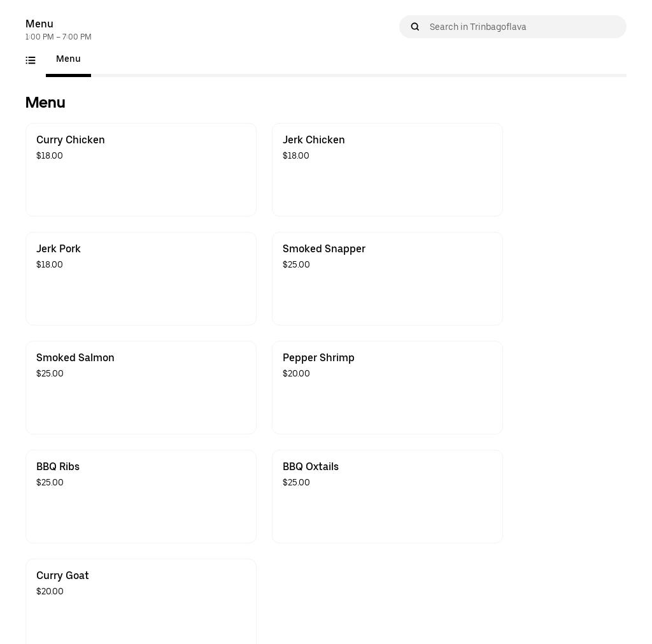Pick the Pepper Shrimp dish
This screenshot has height=644, width=652.
click(x=387, y=388)
